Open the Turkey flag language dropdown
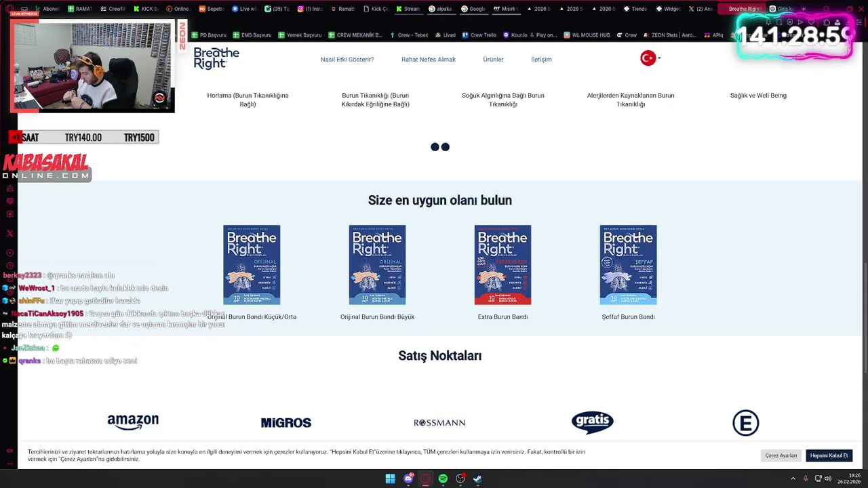Viewport: 868px width, 488px height. 650,58
